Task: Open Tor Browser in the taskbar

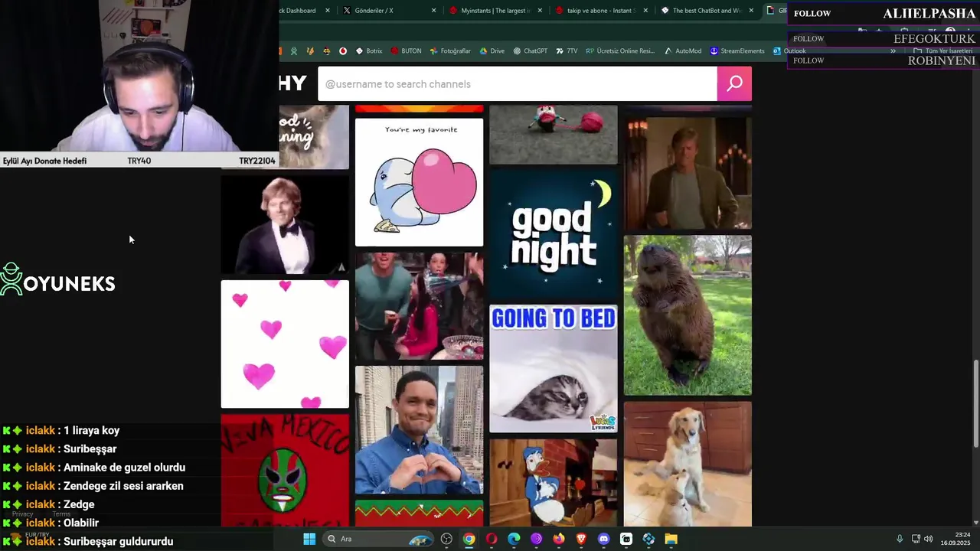Action: click(536, 539)
